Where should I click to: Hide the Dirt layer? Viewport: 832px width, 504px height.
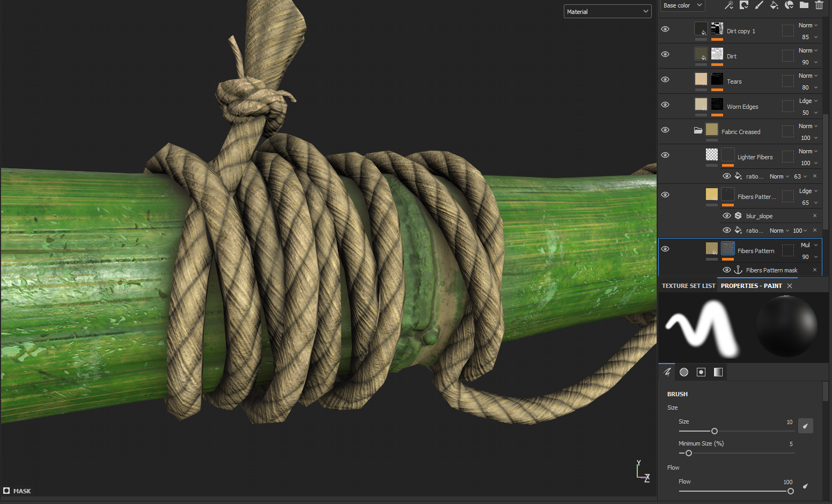point(665,54)
